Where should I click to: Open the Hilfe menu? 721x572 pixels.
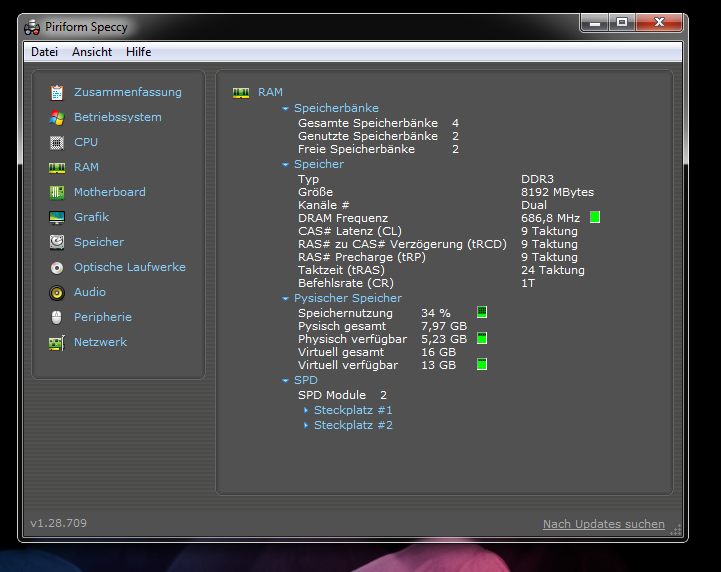(138, 52)
